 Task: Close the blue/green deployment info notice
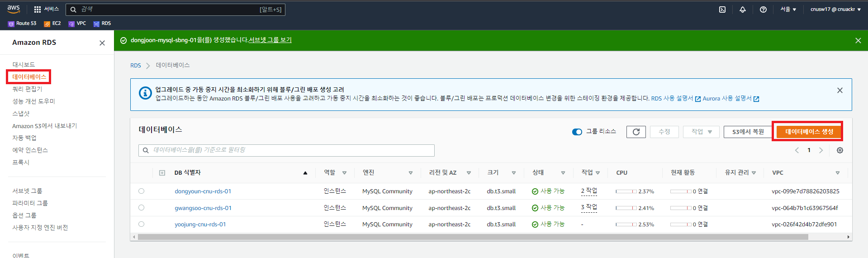click(840, 90)
